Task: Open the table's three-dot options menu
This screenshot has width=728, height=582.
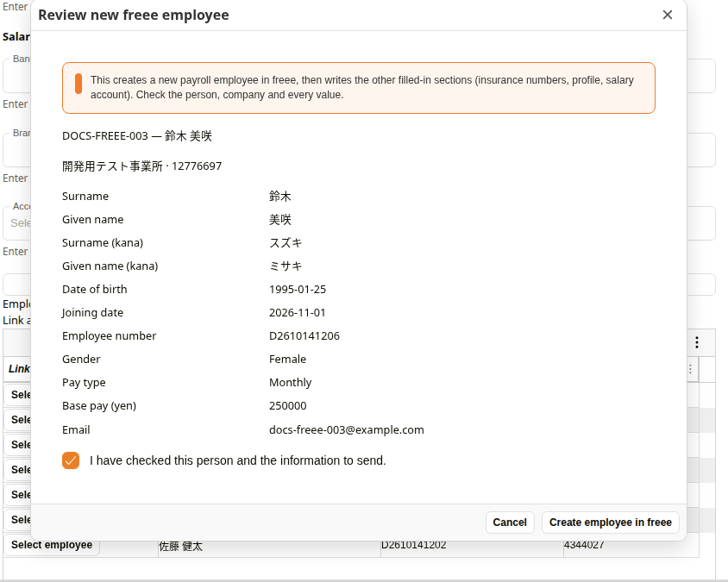Action: (696, 342)
